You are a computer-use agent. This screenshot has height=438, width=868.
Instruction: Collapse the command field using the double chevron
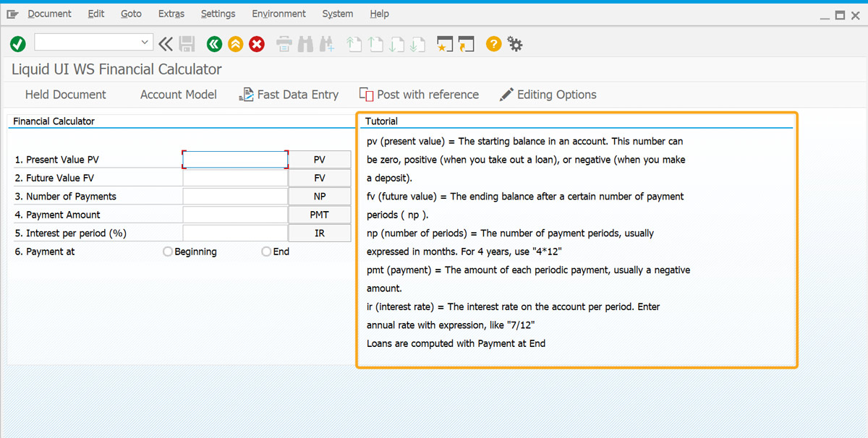tap(166, 44)
